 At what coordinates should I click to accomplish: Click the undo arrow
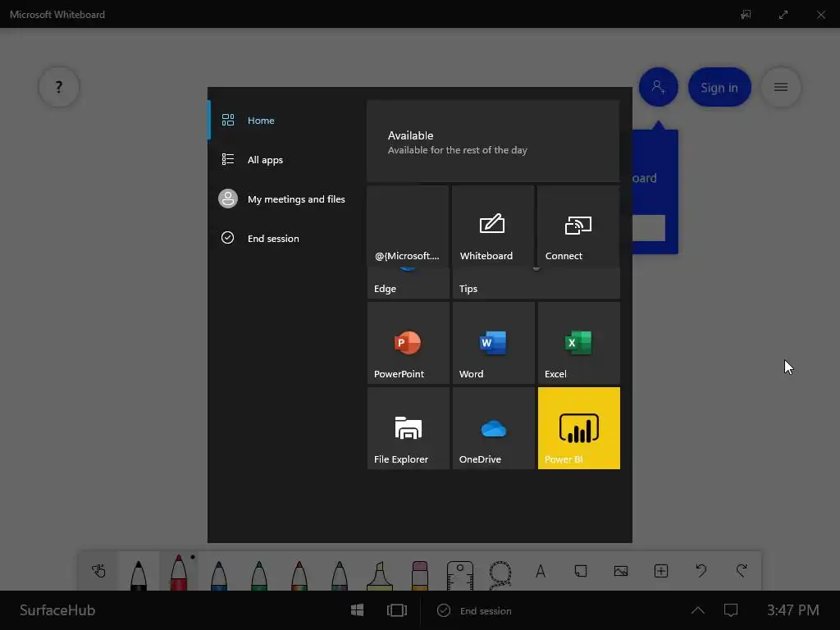coord(701,571)
